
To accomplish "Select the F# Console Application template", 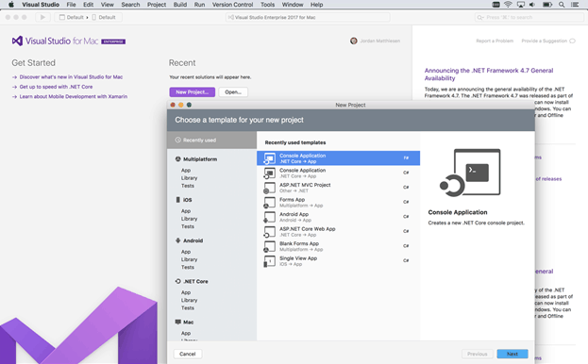I will (x=338, y=158).
